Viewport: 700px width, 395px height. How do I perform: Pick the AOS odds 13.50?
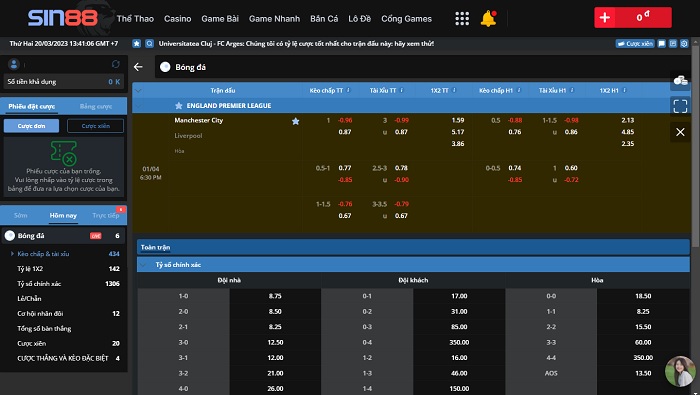pos(643,373)
